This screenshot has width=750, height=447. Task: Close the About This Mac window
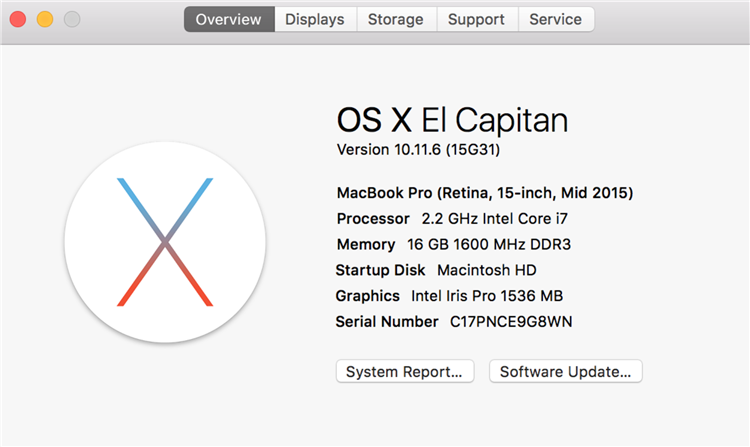click(x=19, y=19)
